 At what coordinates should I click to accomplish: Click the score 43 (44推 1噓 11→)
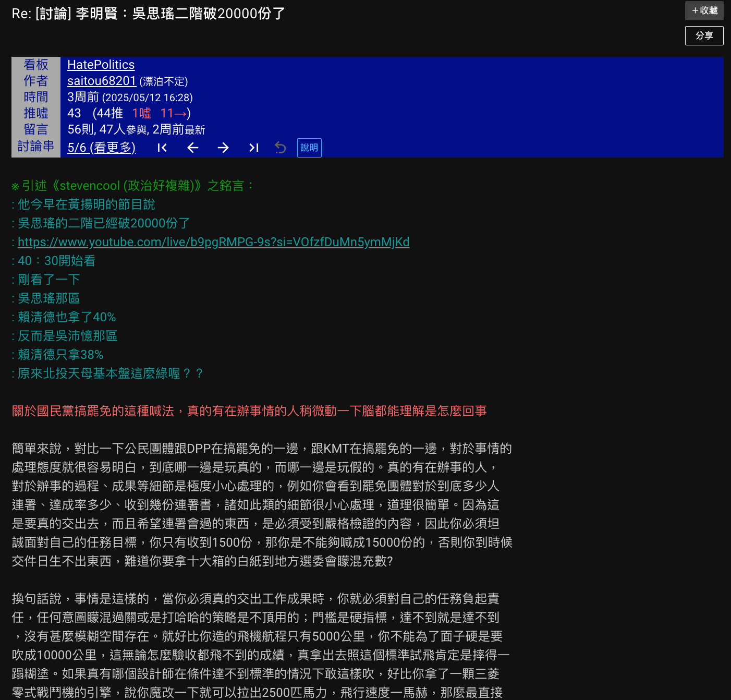tap(129, 113)
